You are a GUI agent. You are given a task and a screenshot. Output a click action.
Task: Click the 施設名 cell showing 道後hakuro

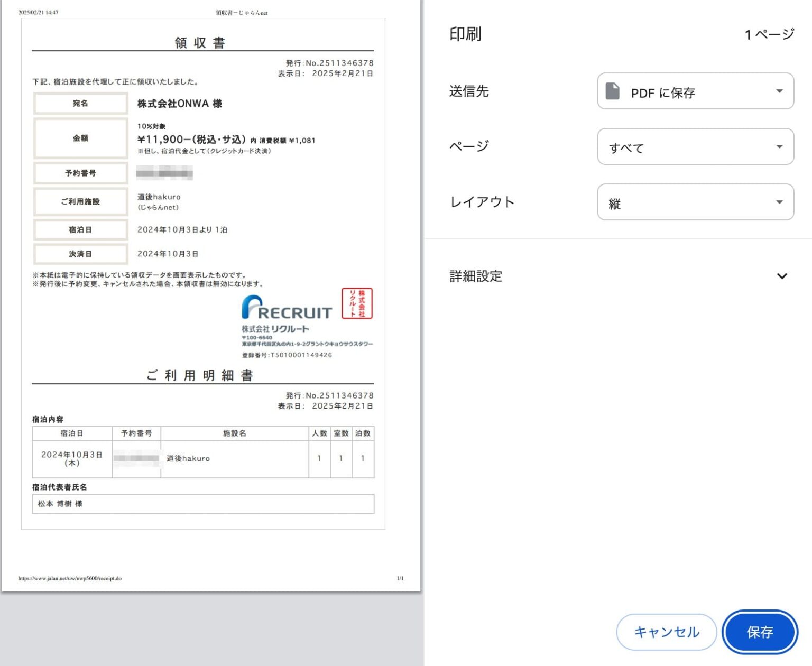(x=189, y=458)
